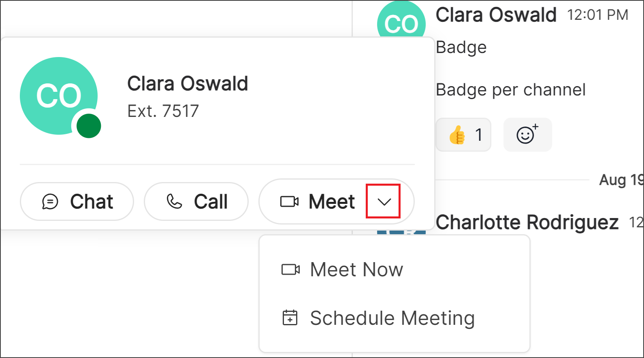Click the video camera icon beside Meet Now
Screen dimensions: 644x358
[290, 269]
